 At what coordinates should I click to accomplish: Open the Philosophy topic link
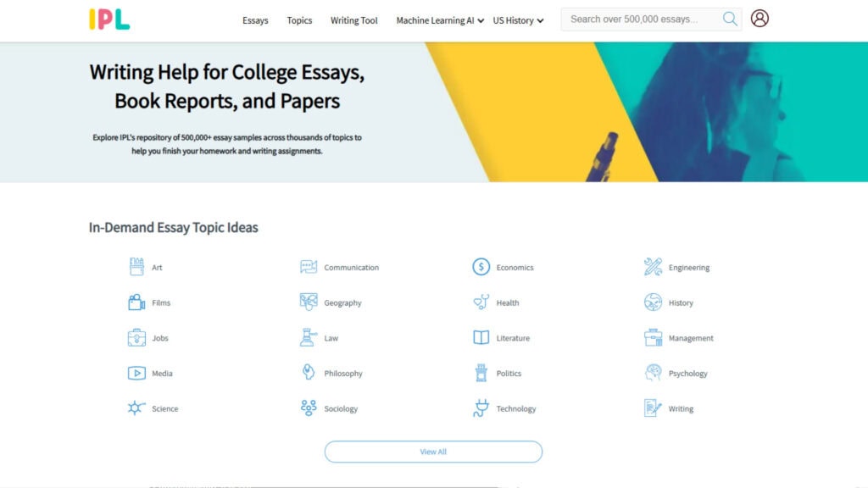point(343,374)
